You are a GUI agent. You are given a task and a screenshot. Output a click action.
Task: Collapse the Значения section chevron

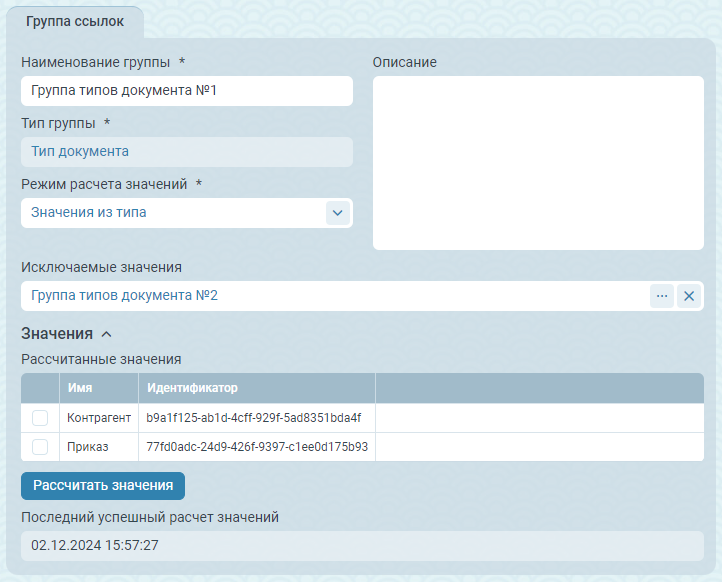point(107,334)
